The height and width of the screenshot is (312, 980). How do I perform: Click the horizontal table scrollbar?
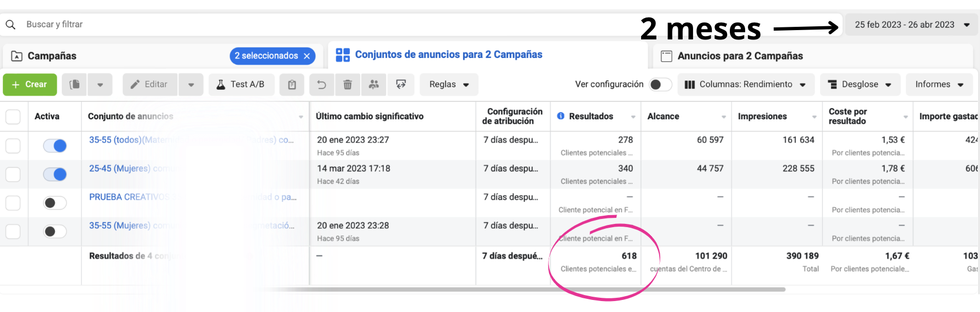tap(523, 289)
